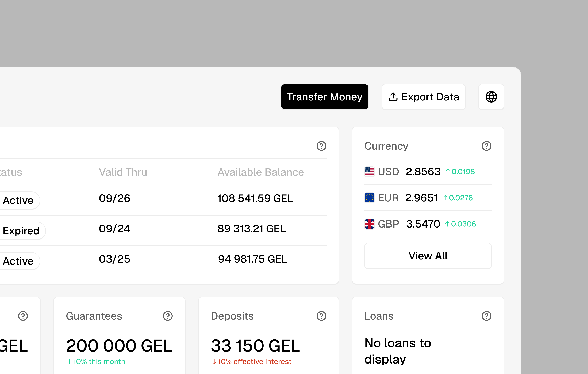
Task: Select the 09/24 valid thru date
Action: [114, 229]
